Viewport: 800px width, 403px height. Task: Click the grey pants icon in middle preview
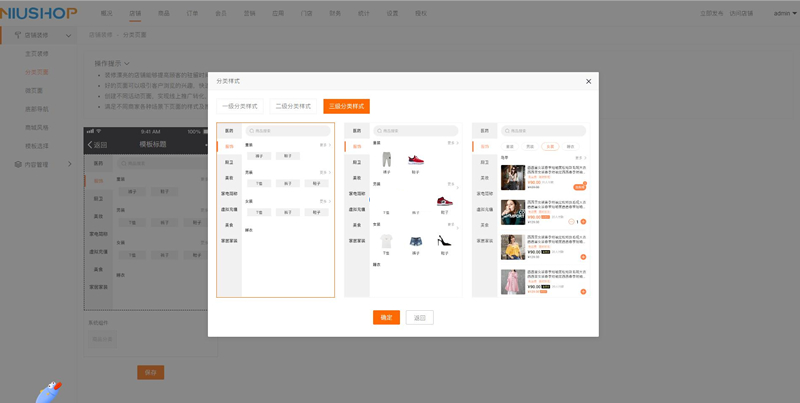click(x=386, y=160)
